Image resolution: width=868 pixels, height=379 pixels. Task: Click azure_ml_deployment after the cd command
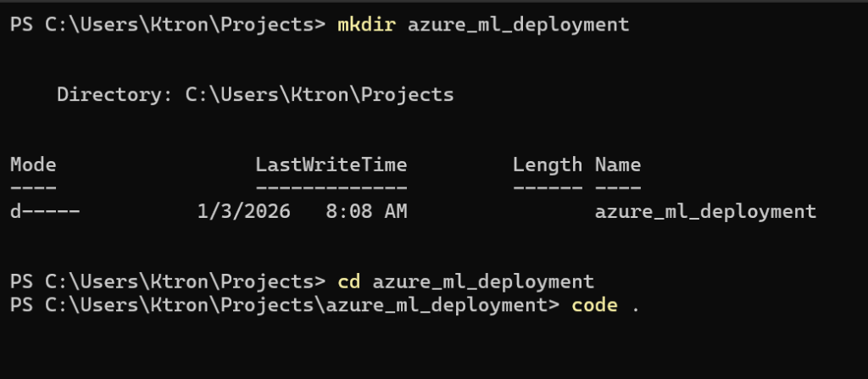(483, 281)
